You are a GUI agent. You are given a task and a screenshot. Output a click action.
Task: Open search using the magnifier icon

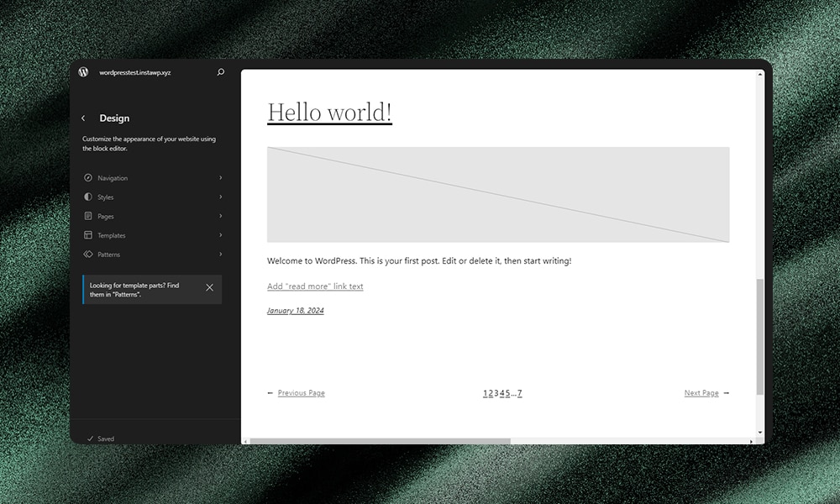coord(220,72)
